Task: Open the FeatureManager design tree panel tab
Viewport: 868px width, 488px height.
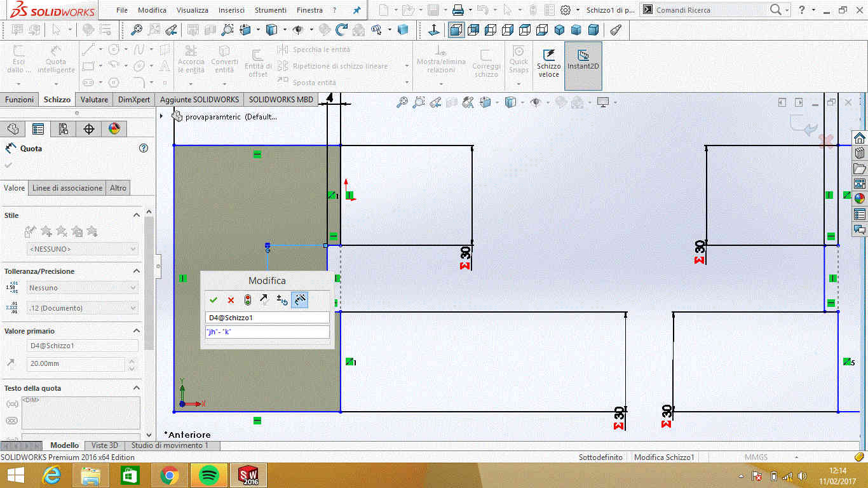Action: (x=13, y=129)
